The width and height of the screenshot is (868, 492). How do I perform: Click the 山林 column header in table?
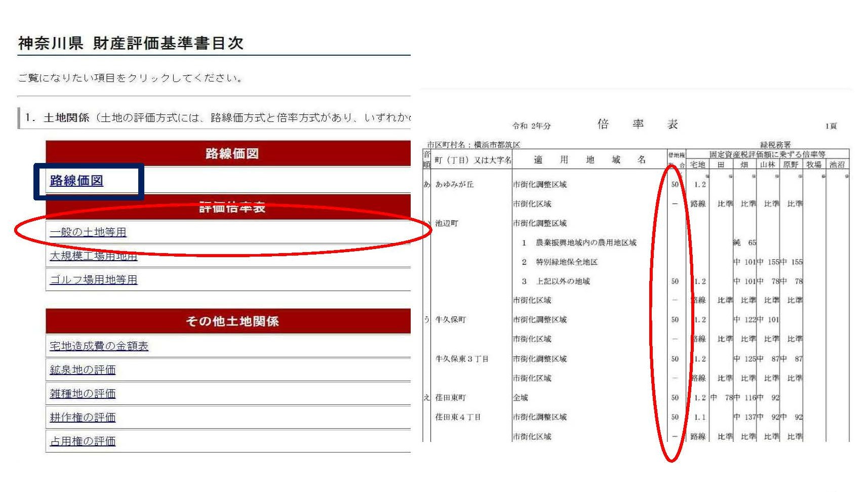767,165
